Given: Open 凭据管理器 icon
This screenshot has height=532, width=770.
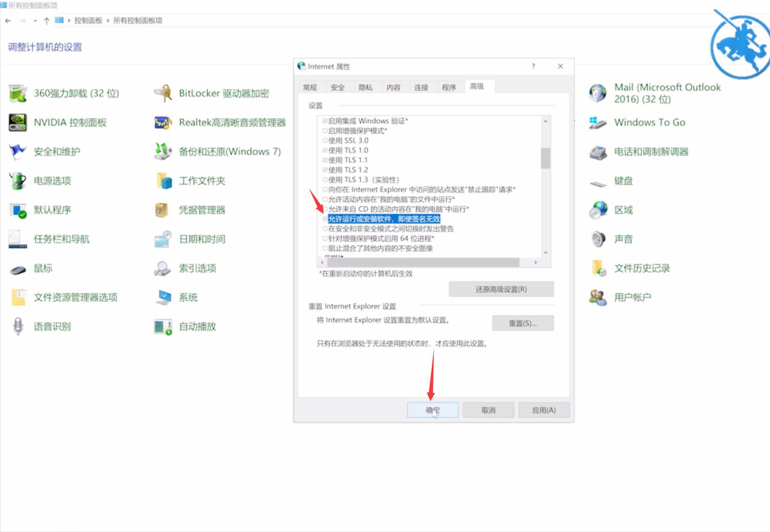Looking at the screenshot, I should pos(163,210).
